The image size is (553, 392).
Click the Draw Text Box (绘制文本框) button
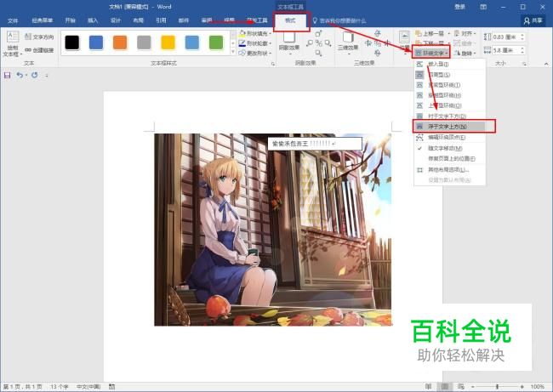click(13, 44)
